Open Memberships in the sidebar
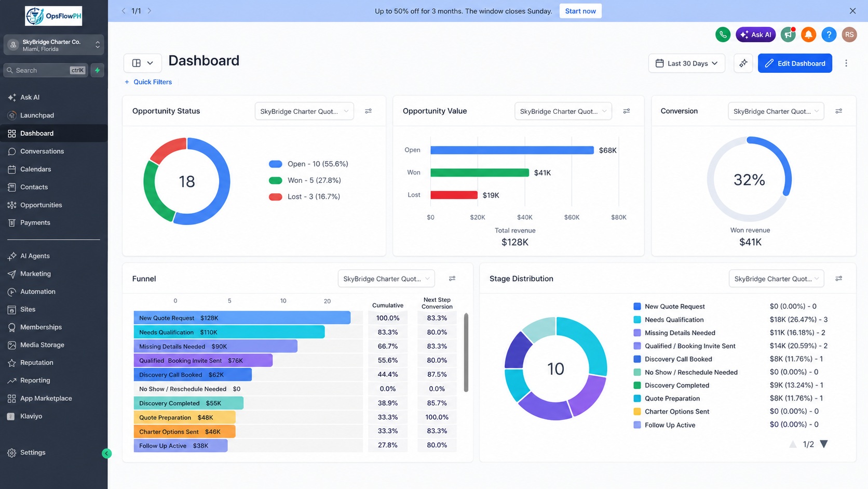868x489 pixels. coord(54,327)
